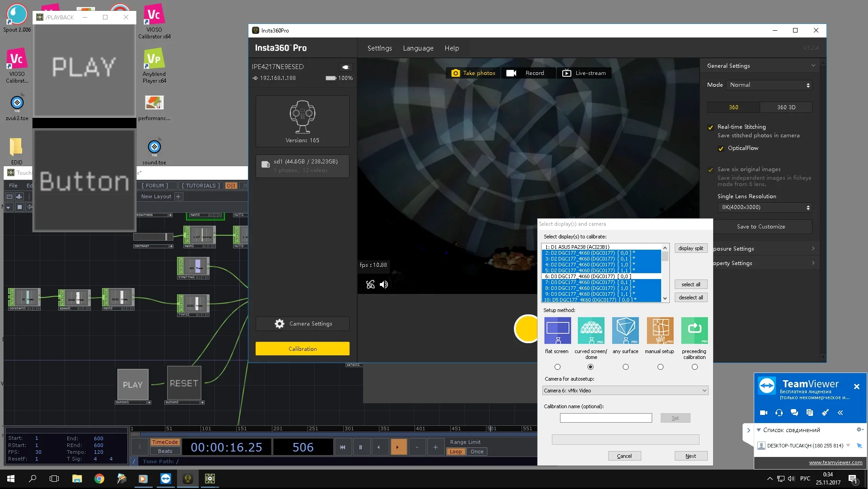Toggle Loop in TouchDesigner timeline
Image resolution: width=868 pixels, height=489 pixels.
click(x=456, y=452)
